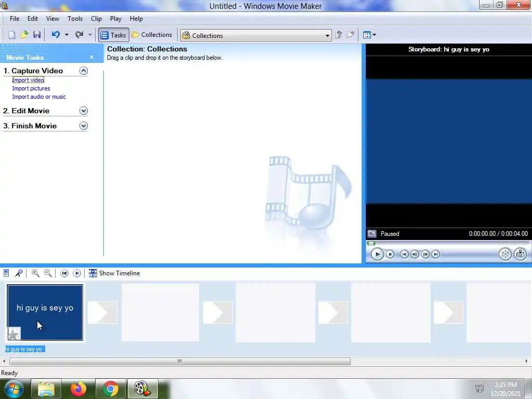Click the Import video link
Viewport: 532px width, 399px height.
point(28,80)
